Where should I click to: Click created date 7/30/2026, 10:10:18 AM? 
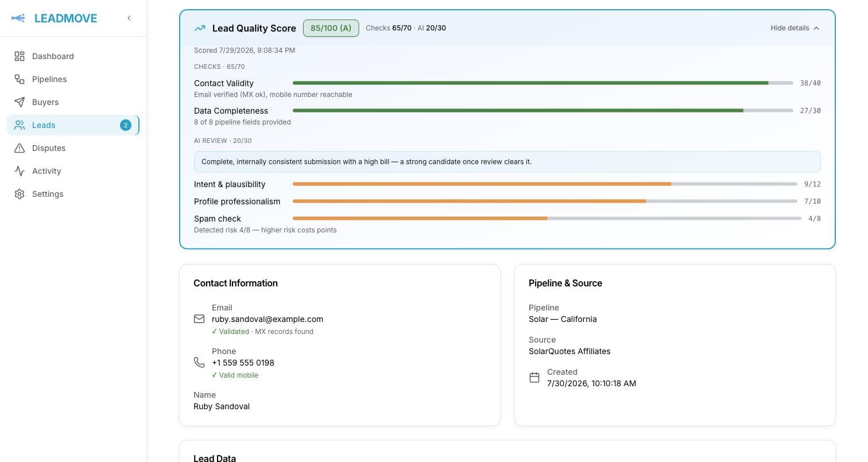[591, 383]
